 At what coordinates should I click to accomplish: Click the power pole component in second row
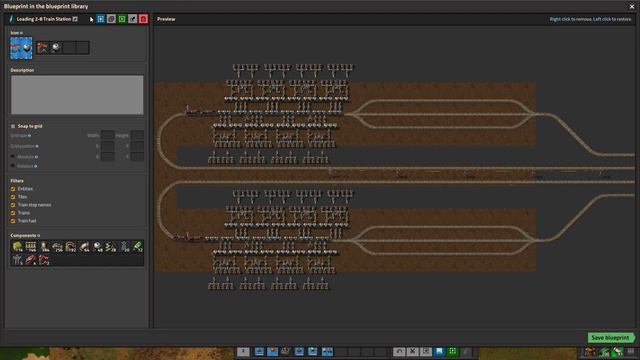17,260
